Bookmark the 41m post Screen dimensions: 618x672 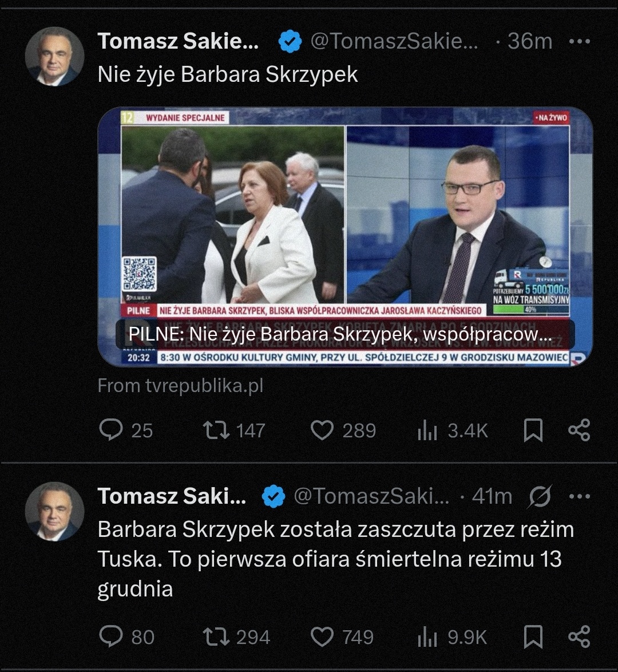[533, 637]
